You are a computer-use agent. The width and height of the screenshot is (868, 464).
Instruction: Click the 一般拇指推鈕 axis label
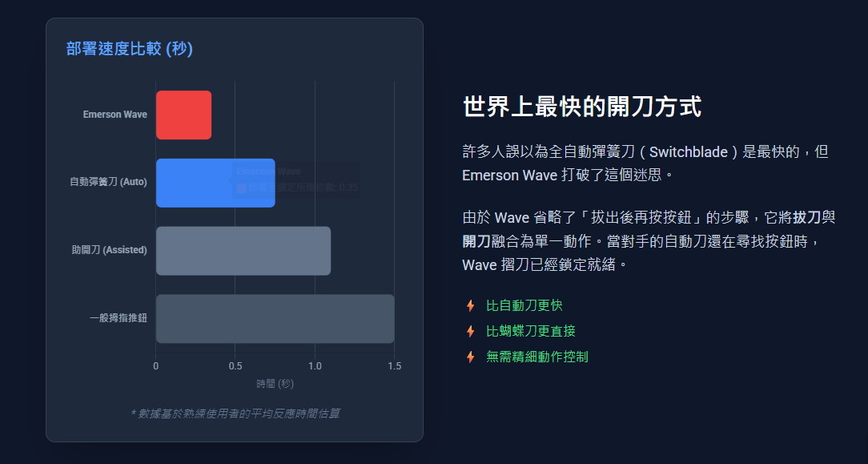pos(119,318)
